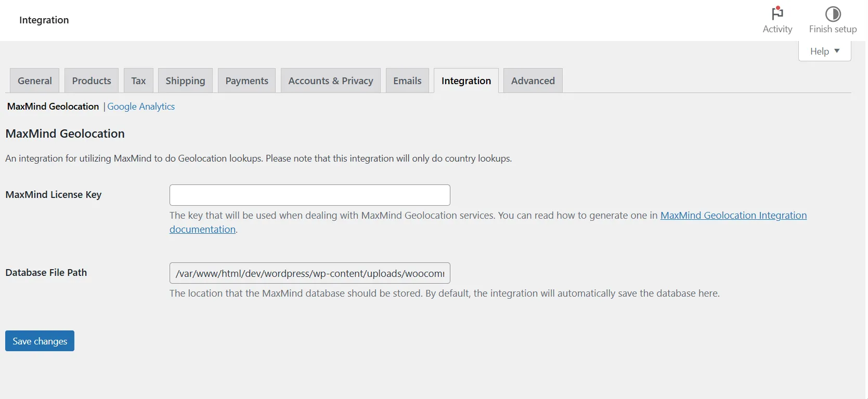
Task: Open MaxMind Geolocation Integration documentation link
Action: click(x=733, y=215)
